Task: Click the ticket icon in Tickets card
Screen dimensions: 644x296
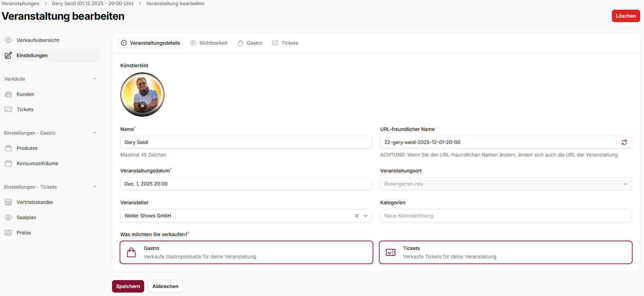Action: pos(391,252)
